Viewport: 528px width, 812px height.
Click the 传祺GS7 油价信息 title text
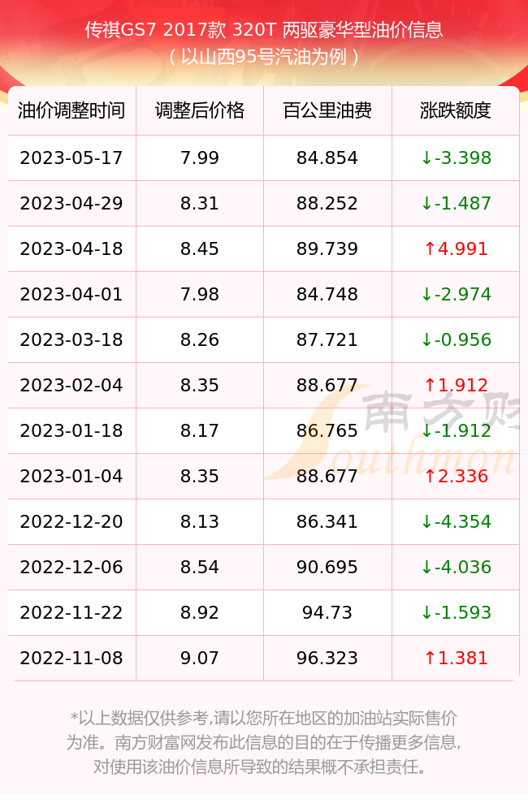(264, 31)
